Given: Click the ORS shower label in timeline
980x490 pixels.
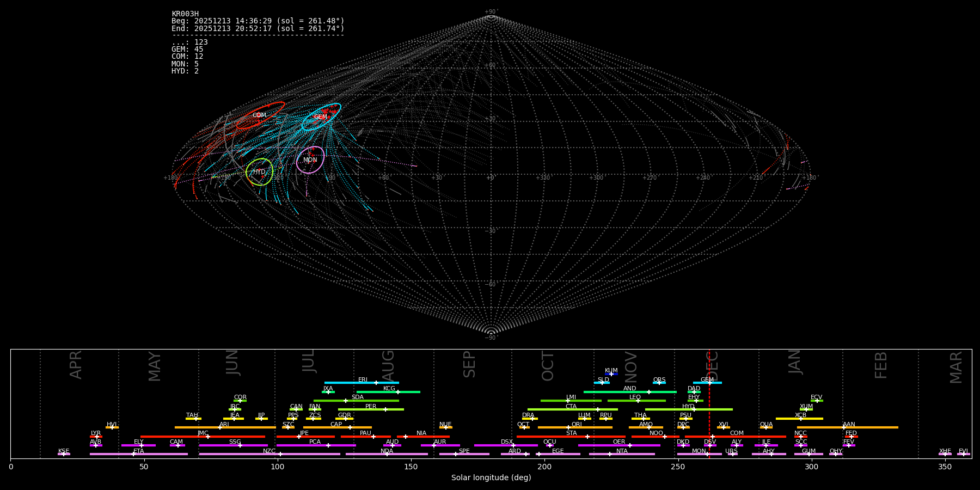Looking at the screenshot, I should [659, 380].
